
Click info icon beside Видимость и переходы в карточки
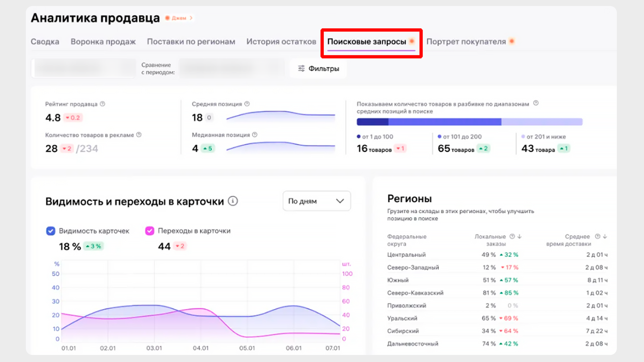pos(233,201)
